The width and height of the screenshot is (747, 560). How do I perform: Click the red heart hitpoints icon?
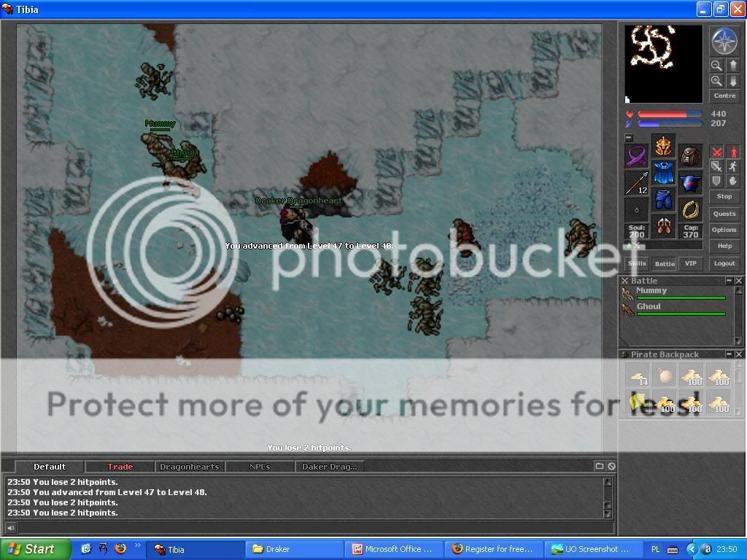point(630,114)
